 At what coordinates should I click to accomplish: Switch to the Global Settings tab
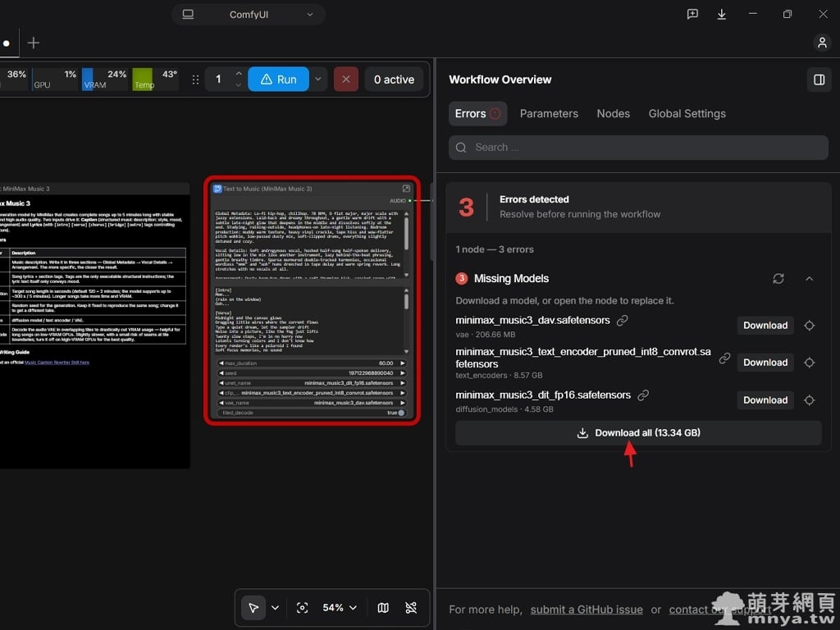(x=687, y=113)
